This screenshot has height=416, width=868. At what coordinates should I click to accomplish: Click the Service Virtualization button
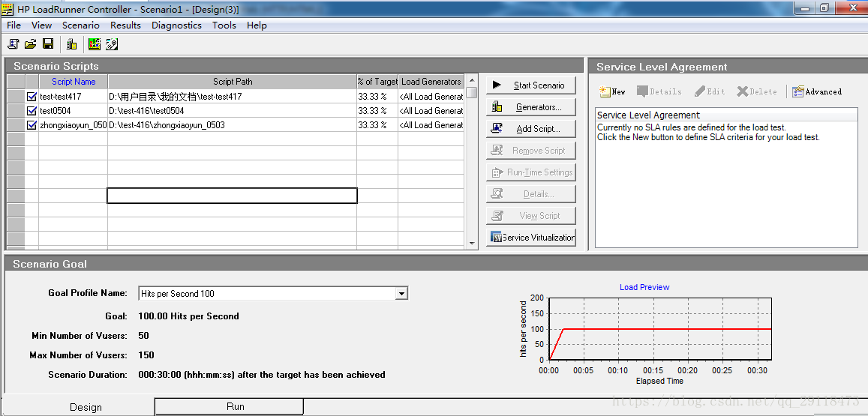tap(531, 238)
